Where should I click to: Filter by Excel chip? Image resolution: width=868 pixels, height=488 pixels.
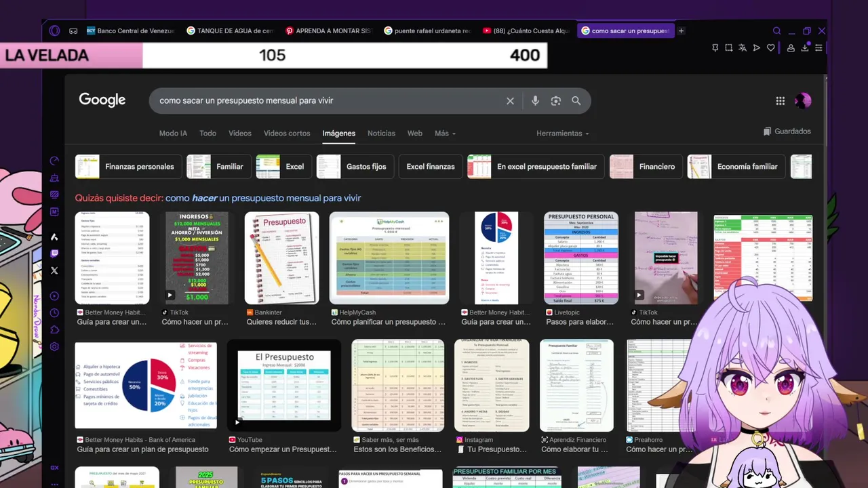284,167
